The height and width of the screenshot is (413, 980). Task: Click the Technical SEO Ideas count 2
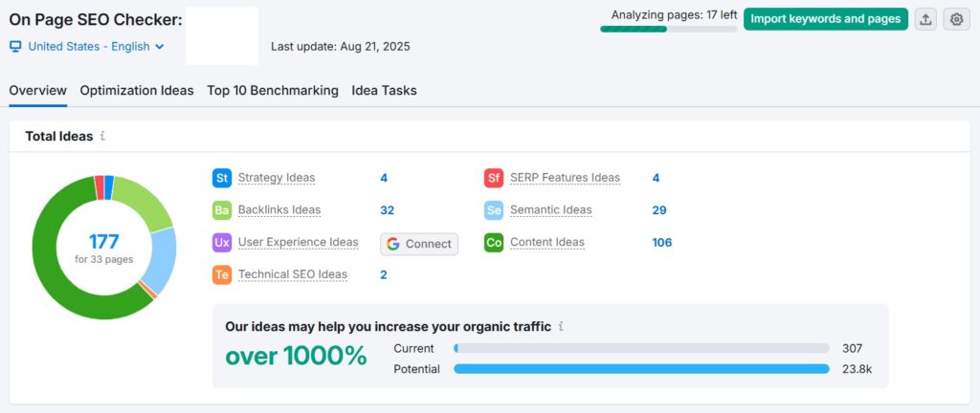point(384,274)
